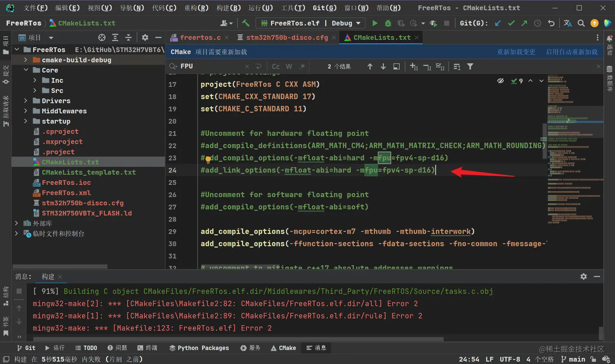Open Search Everywhere magnifier
The height and width of the screenshot is (364, 615).
tap(581, 23)
